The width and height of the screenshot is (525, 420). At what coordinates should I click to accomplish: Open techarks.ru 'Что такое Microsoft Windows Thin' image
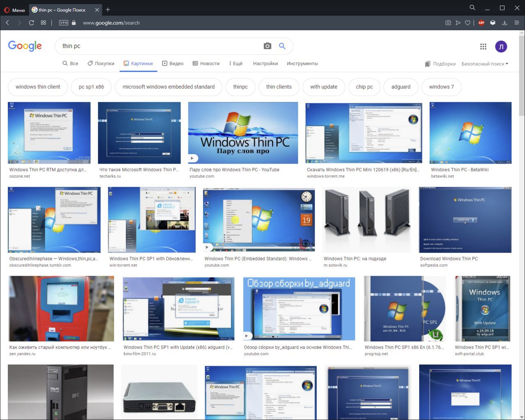pos(139,133)
